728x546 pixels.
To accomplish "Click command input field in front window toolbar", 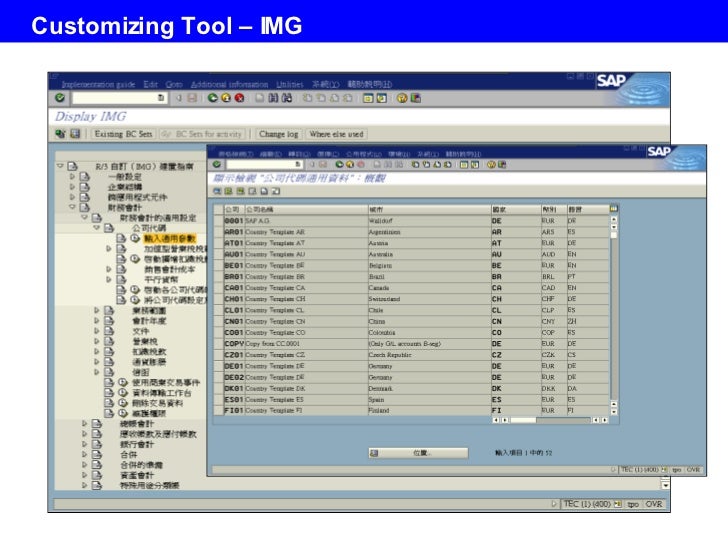I will (x=264, y=164).
